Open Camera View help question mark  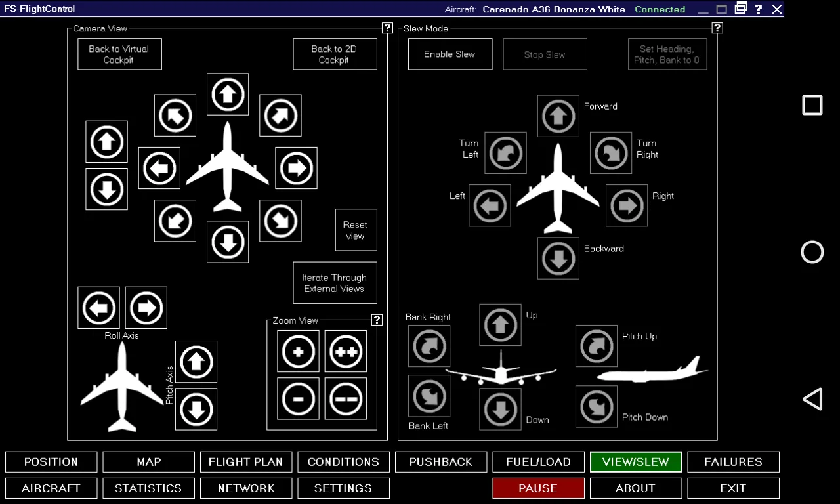point(387,28)
